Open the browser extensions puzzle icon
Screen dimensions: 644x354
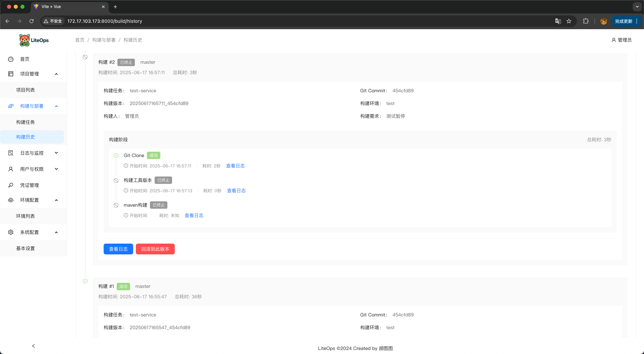point(586,21)
